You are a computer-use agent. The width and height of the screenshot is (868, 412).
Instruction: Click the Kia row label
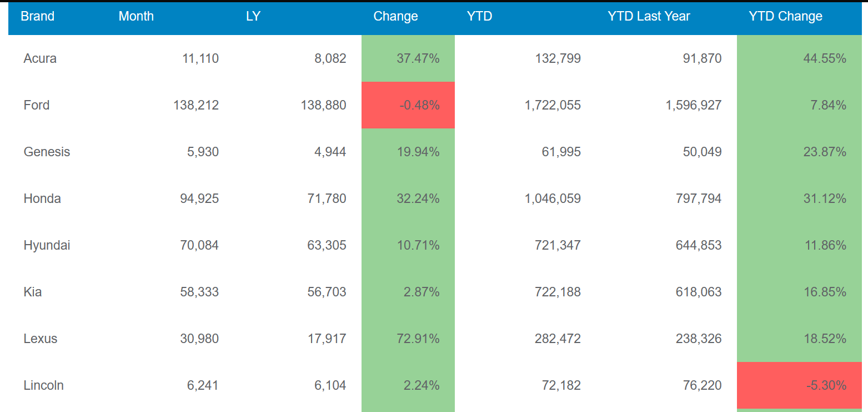pyautogui.click(x=33, y=292)
